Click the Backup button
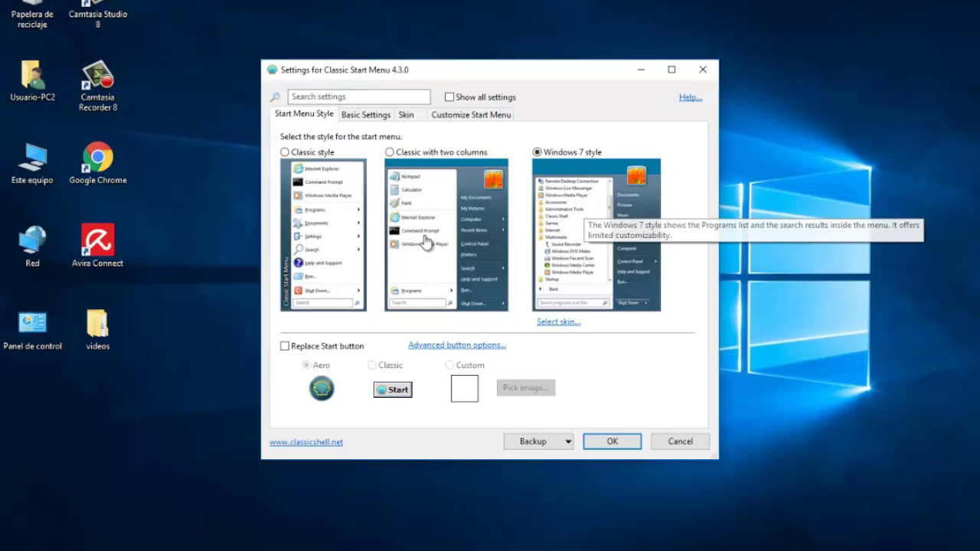The image size is (980, 551). click(533, 442)
